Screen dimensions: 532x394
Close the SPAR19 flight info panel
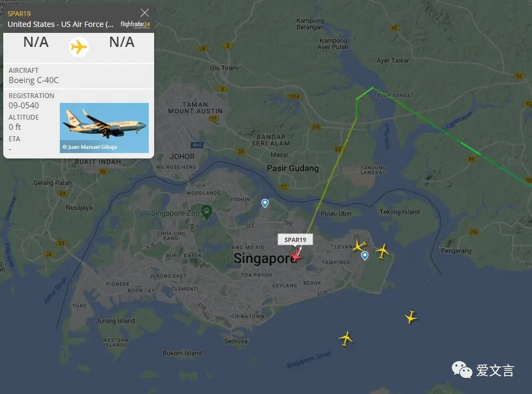tap(144, 13)
